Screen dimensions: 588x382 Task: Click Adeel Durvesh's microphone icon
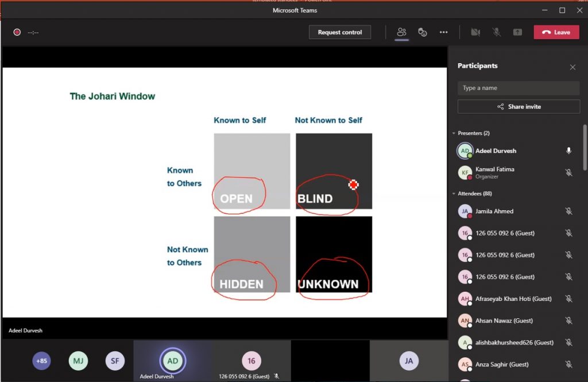pyautogui.click(x=568, y=151)
